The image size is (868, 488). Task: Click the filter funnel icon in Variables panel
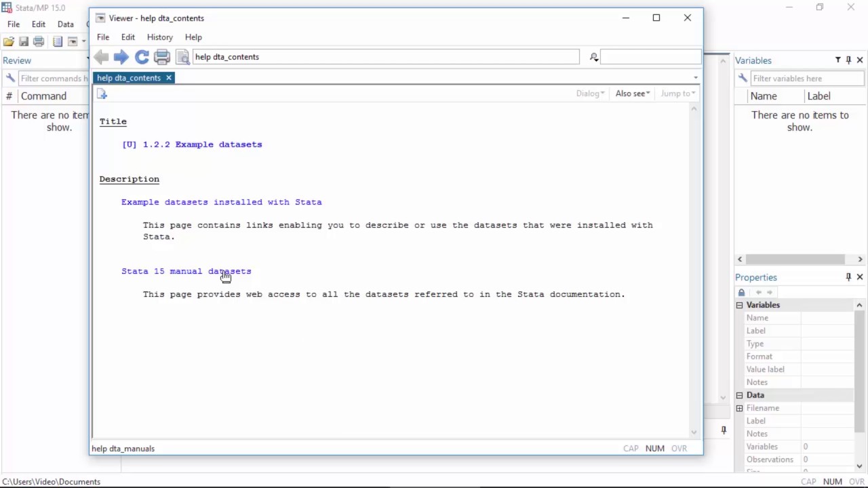pos(838,60)
